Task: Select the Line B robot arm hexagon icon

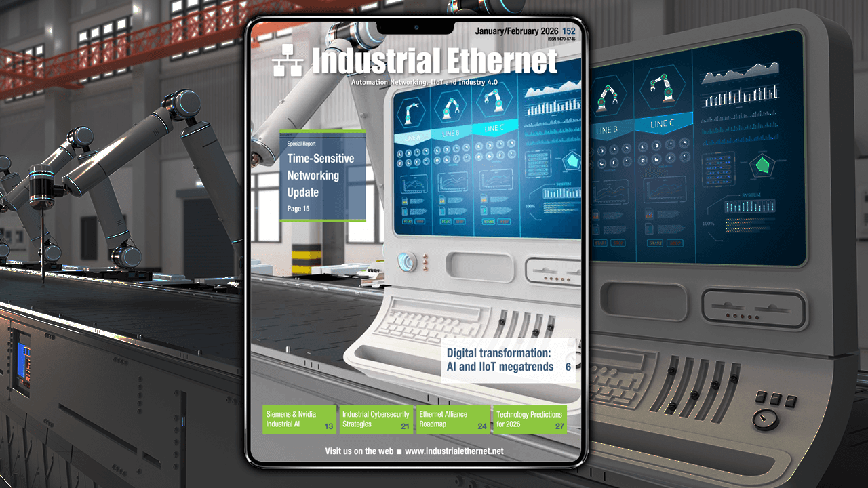Action: click(x=450, y=106)
